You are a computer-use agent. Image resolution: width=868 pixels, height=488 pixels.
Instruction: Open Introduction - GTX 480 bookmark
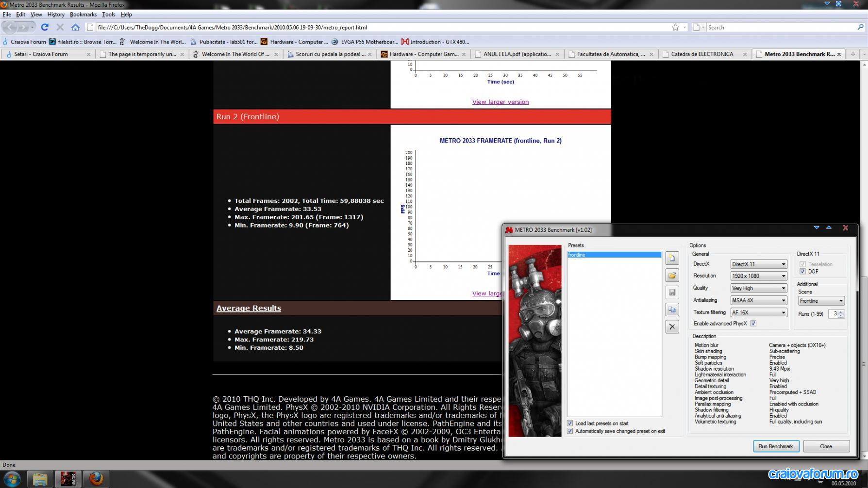pyautogui.click(x=435, y=42)
